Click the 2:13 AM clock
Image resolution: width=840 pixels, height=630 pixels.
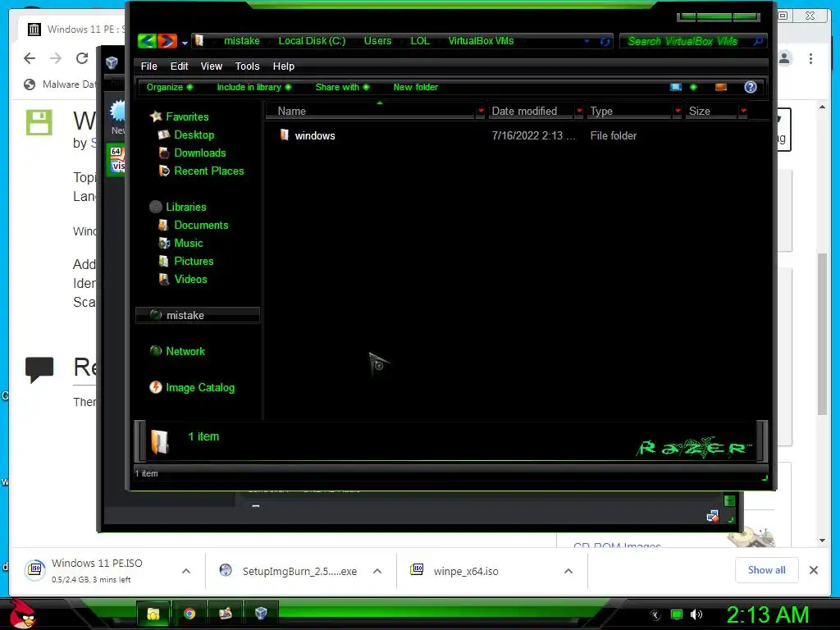point(768,614)
